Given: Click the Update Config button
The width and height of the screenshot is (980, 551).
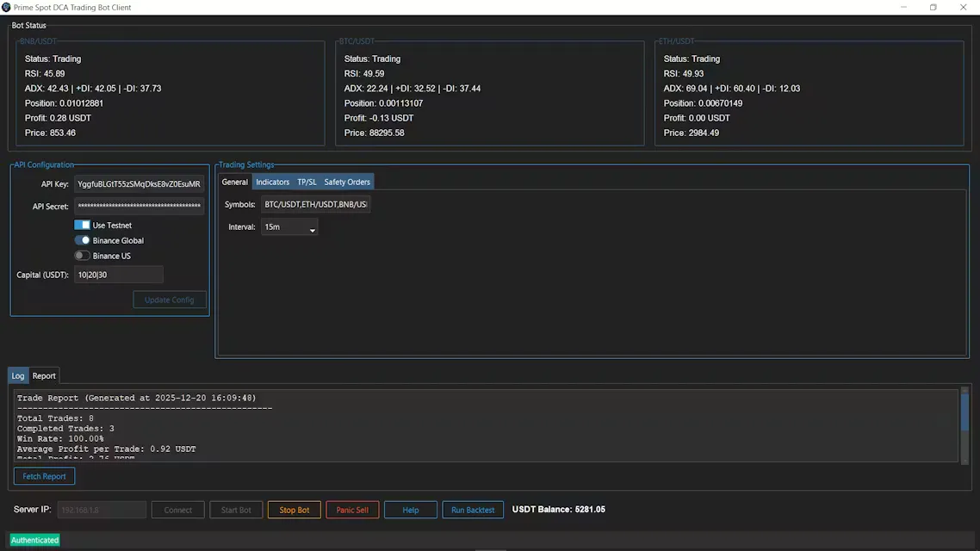Looking at the screenshot, I should [170, 300].
